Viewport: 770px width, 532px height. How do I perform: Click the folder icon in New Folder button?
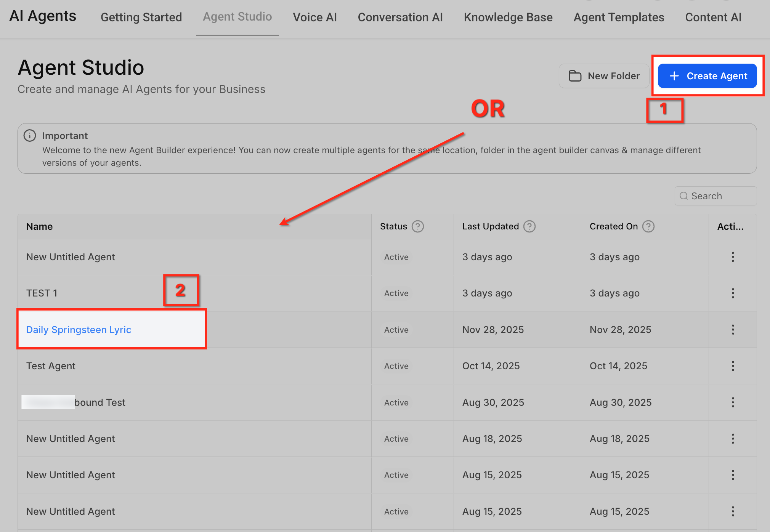pos(575,76)
